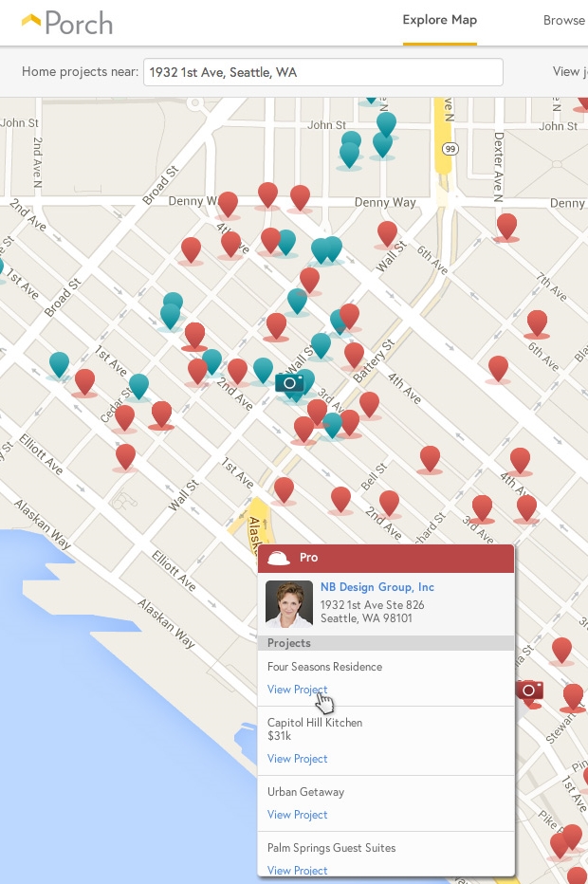
Task: Open the Browse tab
Action: [x=563, y=20]
